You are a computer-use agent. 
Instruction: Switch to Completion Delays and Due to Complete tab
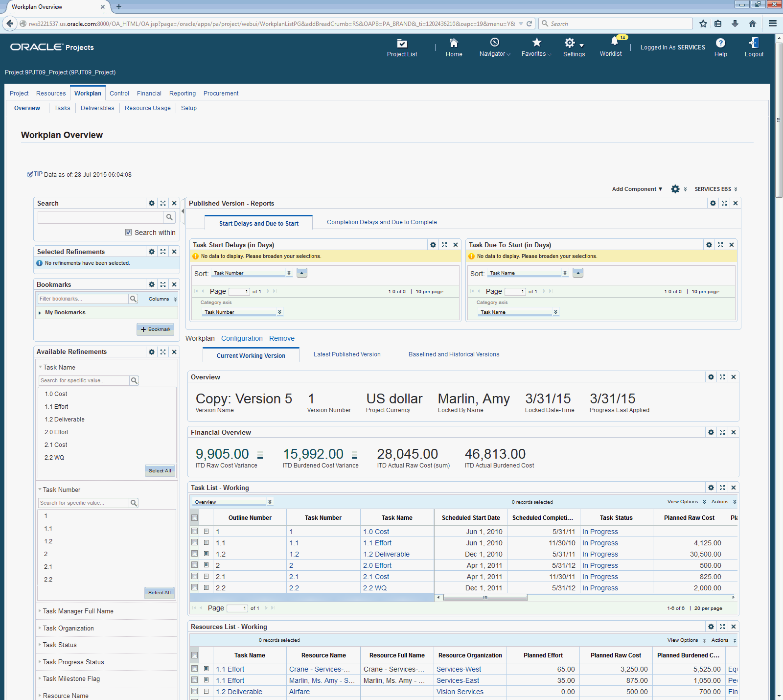tap(382, 222)
